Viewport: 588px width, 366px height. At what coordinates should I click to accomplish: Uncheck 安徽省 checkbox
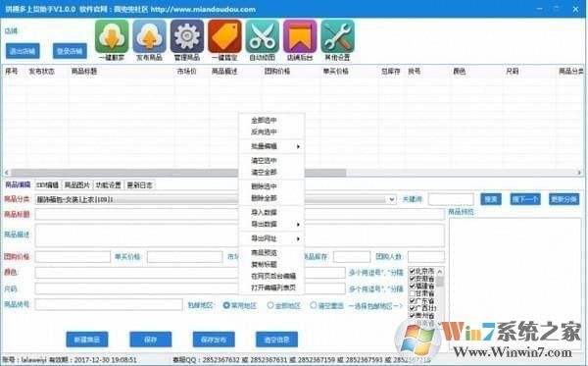pyautogui.click(x=413, y=279)
